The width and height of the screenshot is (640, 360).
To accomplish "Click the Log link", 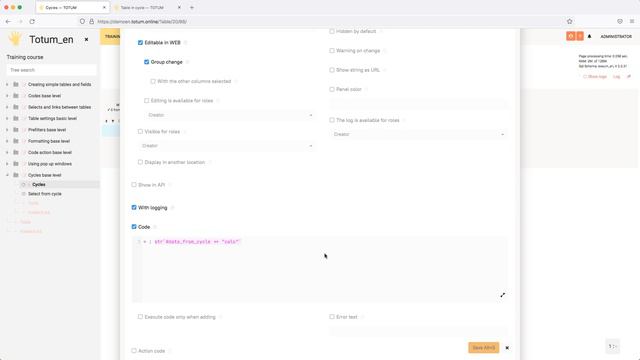I will [x=616, y=77].
